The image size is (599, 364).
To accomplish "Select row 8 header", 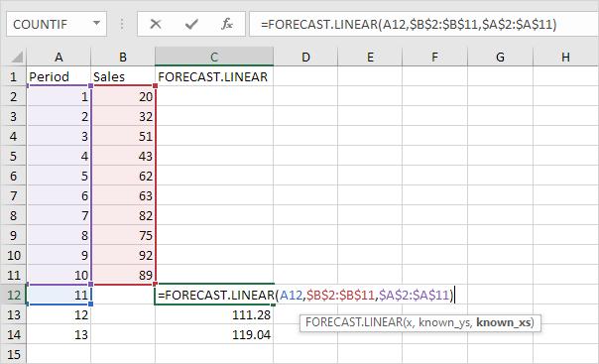I will click(x=13, y=215).
